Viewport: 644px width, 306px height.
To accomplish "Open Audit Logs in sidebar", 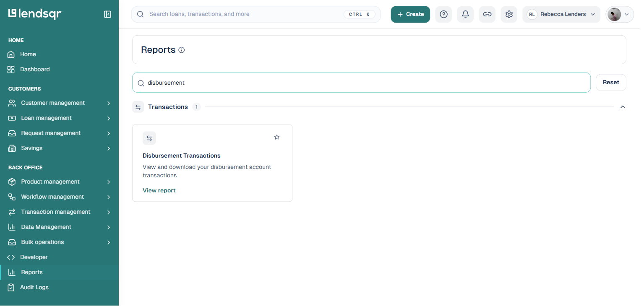I will pyautogui.click(x=59, y=288).
